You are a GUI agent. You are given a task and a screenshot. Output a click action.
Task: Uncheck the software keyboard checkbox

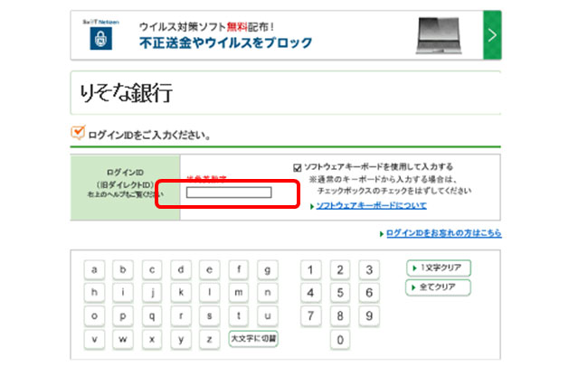(298, 167)
